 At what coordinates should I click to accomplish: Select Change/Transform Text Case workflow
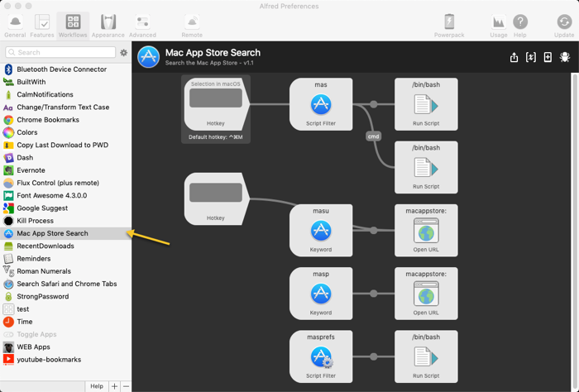point(65,107)
